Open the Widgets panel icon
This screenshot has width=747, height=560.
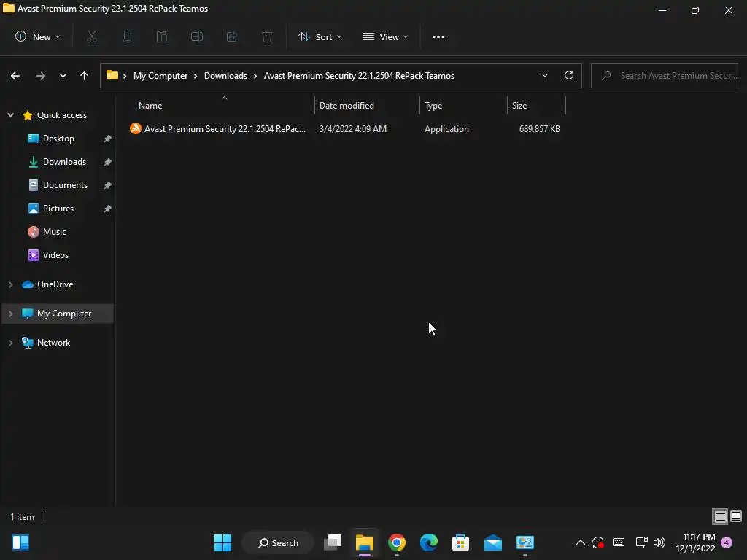(x=20, y=542)
